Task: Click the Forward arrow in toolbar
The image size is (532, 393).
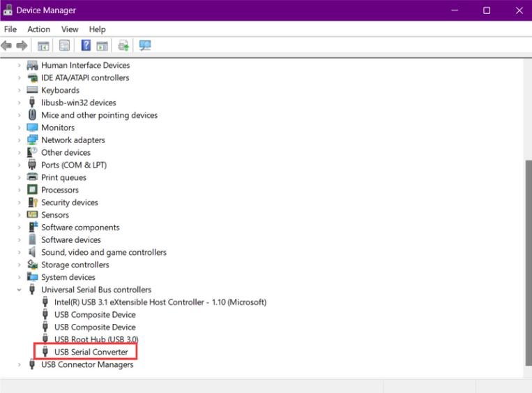Action: 22,46
